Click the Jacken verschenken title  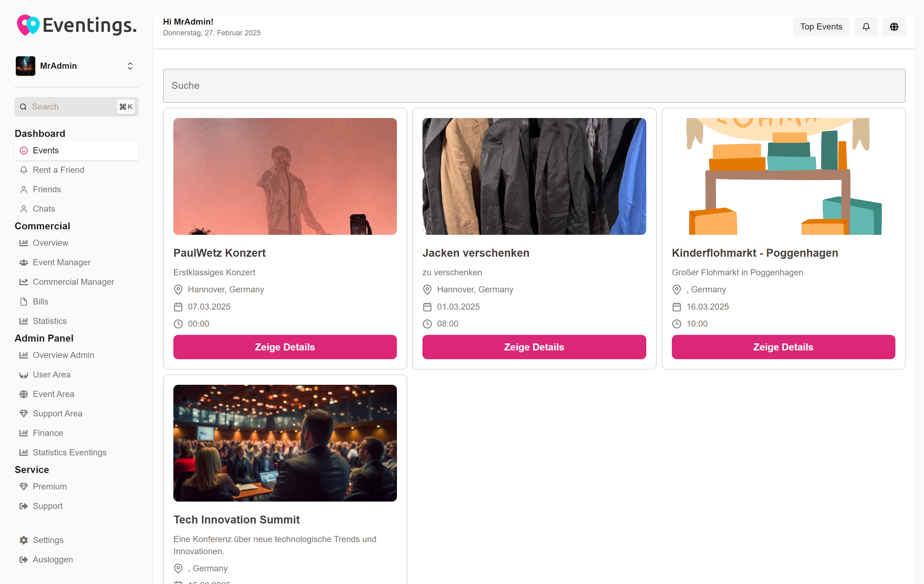tap(476, 253)
